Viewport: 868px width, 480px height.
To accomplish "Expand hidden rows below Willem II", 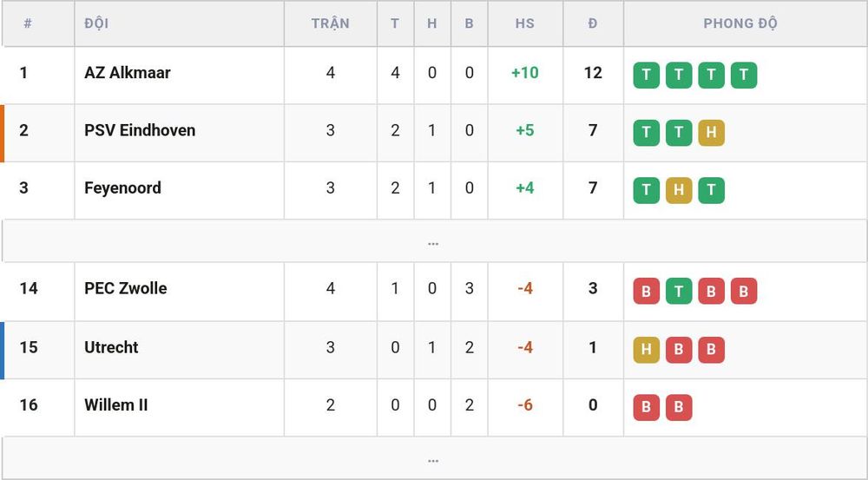I will 434,458.
